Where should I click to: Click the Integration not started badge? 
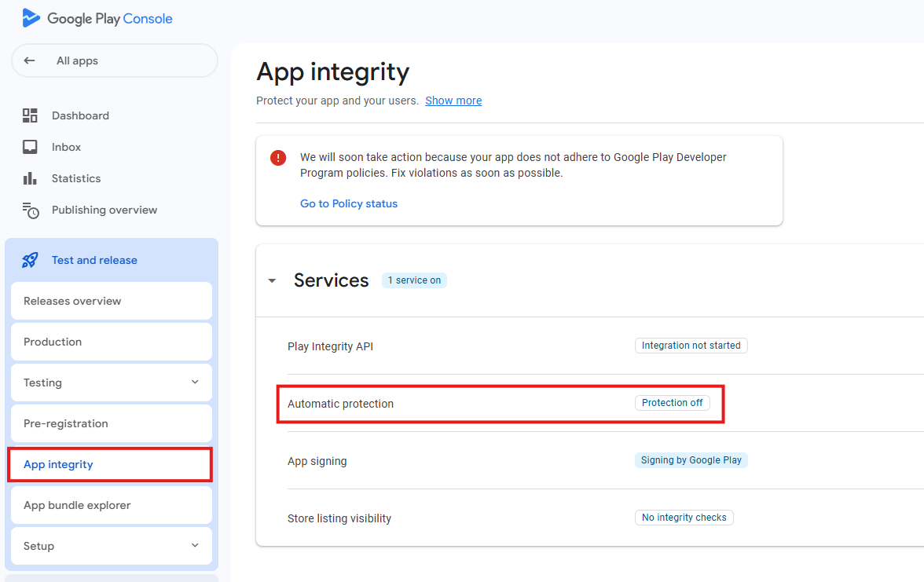pyautogui.click(x=691, y=346)
